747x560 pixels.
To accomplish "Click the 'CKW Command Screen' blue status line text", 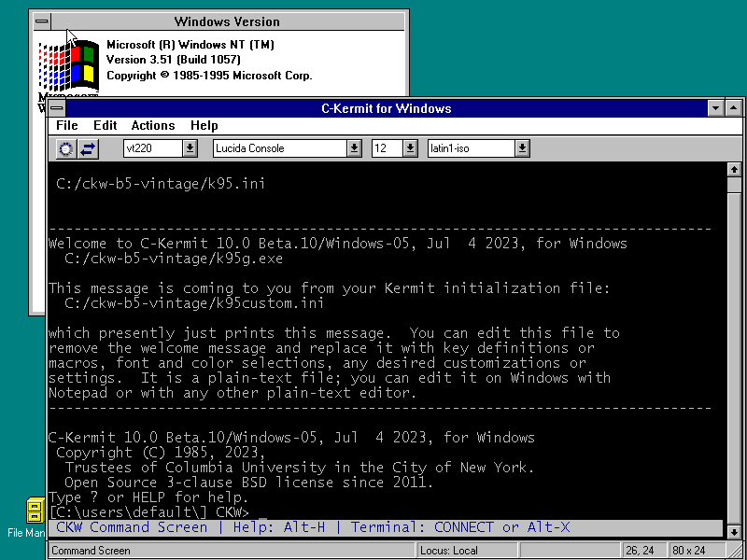I will tap(132, 527).
